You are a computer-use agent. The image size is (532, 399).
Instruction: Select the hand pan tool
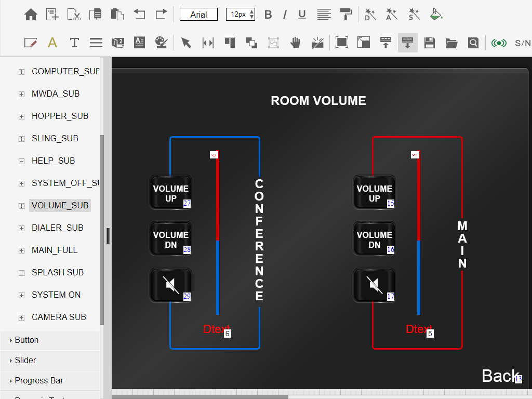[295, 43]
